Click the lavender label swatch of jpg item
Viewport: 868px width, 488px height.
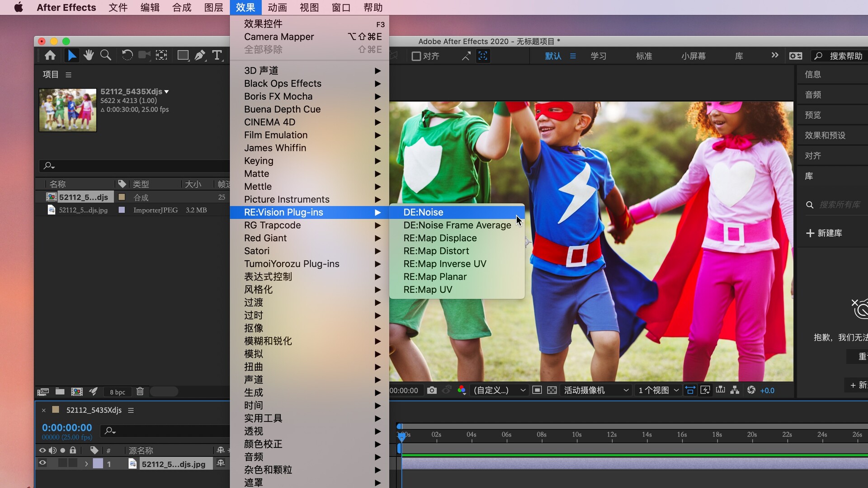122,210
